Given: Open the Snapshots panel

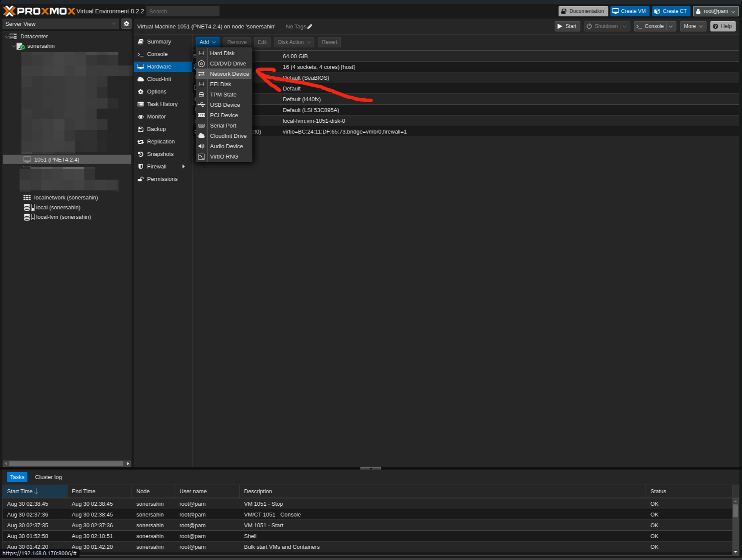Looking at the screenshot, I should click(x=160, y=154).
